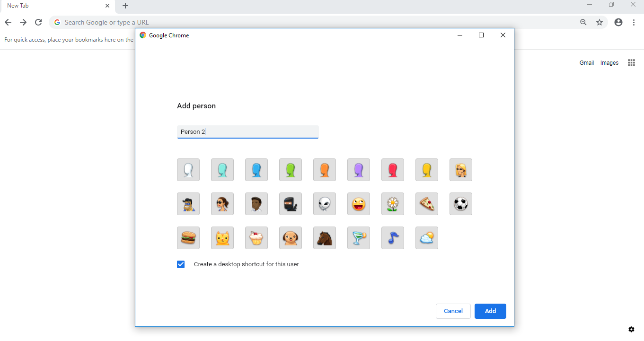Image resolution: width=644 pixels, height=341 pixels.
Task: Open the Google apps grid
Action: point(631,63)
